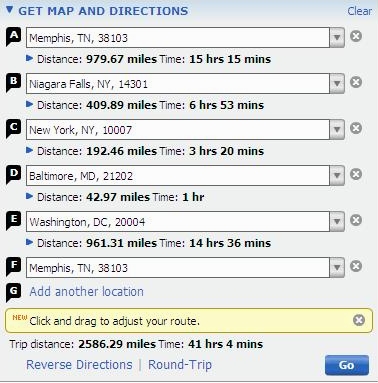Viewport: 378px width, 383px height.
Task: Click the Reverse Directions link
Action: point(79,364)
